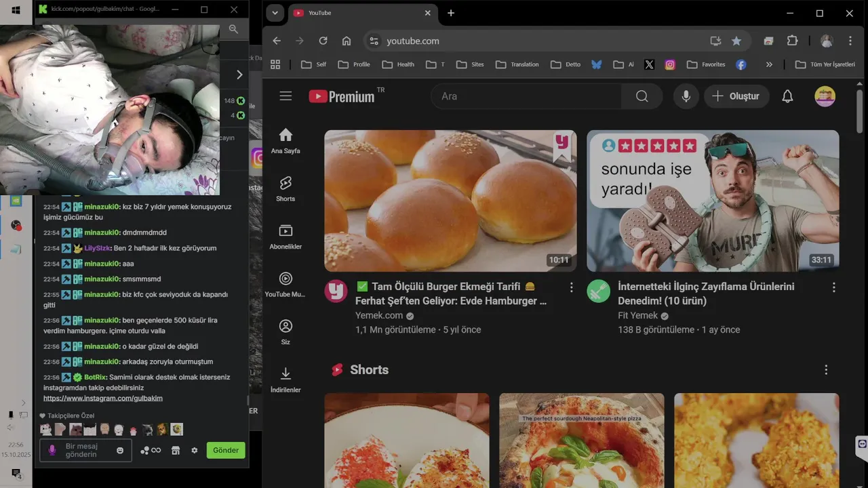The image size is (868, 488).
Task: Open the Chrome tab search dropdown
Action: 275,13
